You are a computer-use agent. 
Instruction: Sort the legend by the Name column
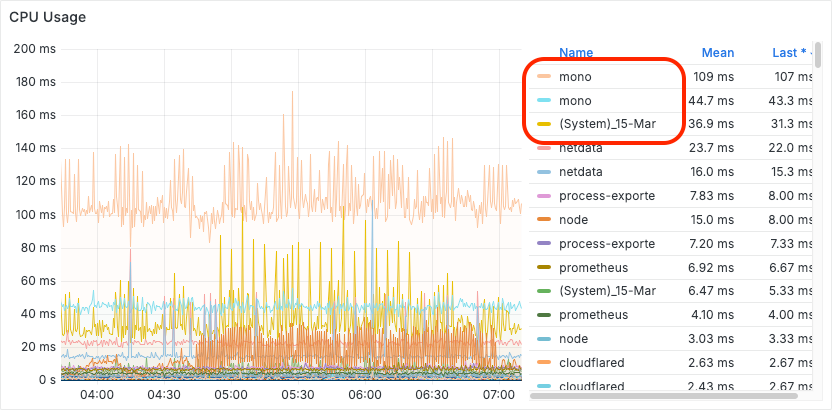(x=576, y=53)
